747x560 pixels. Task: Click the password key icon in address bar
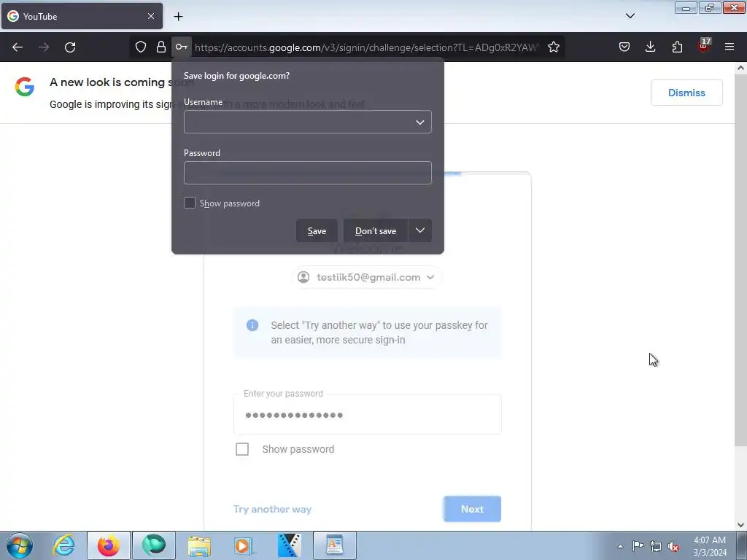[x=182, y=47]
